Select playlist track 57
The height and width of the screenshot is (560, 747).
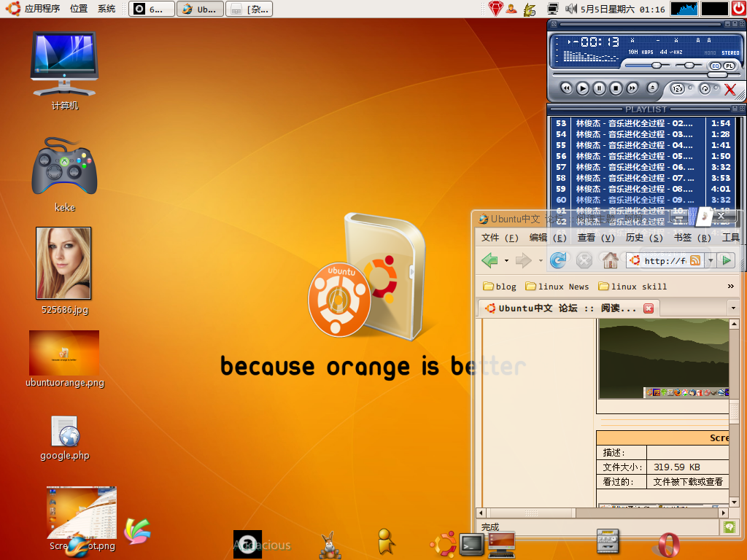[643, 167]
